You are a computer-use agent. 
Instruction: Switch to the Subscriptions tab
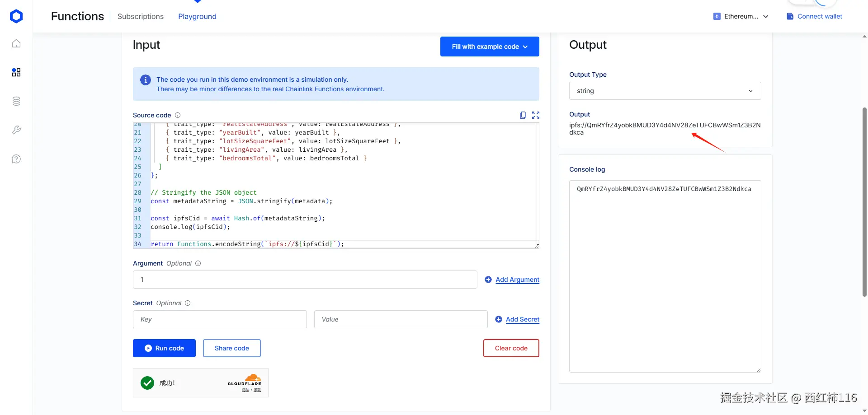click(141, 16)
